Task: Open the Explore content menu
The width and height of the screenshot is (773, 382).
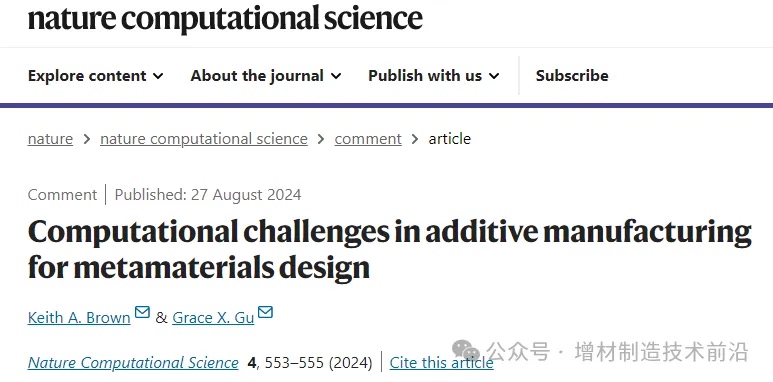Action: (96, 75)
